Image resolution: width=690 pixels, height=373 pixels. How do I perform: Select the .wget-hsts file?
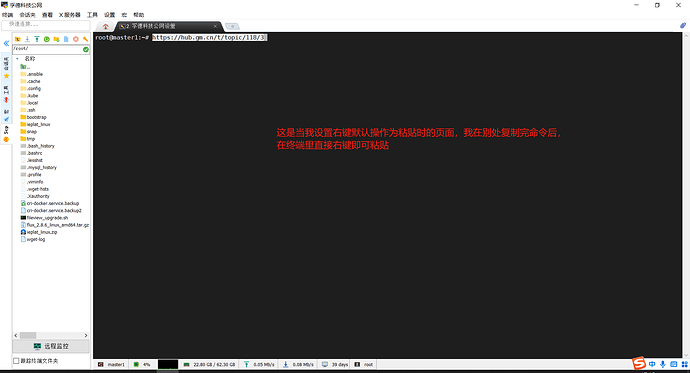point(35,189)
